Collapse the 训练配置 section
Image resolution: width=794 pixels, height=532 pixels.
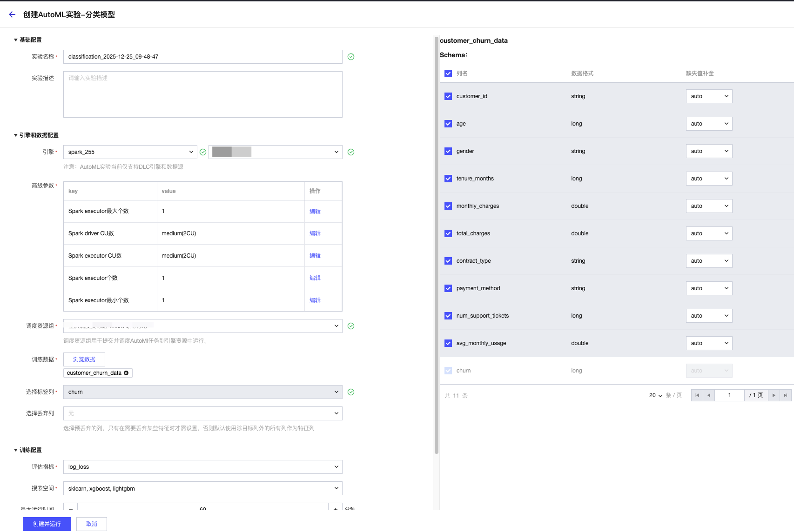point(16,450)
